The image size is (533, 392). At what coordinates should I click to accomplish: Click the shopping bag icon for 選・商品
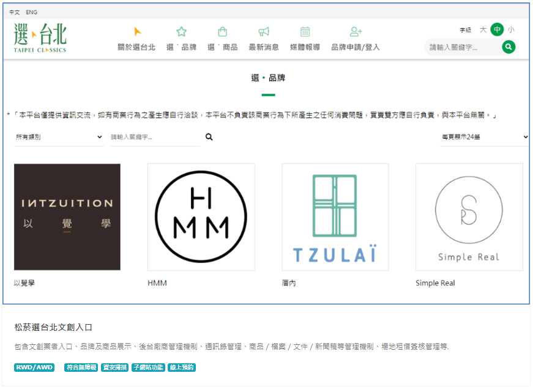[x=222, y=32]
